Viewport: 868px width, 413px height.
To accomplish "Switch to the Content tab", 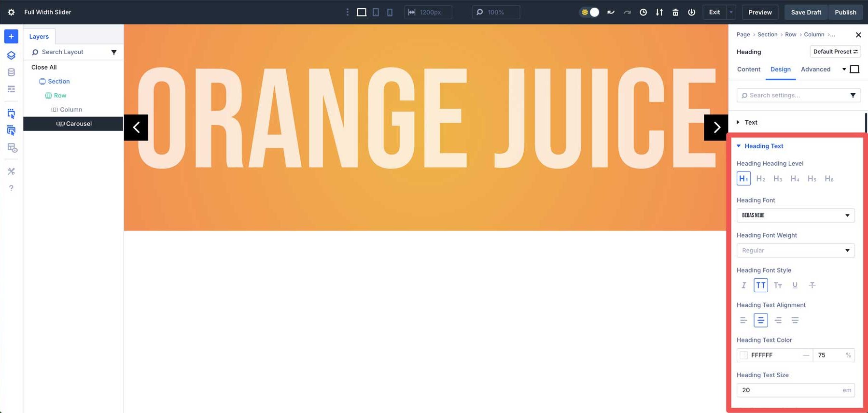I will [749, 69].
